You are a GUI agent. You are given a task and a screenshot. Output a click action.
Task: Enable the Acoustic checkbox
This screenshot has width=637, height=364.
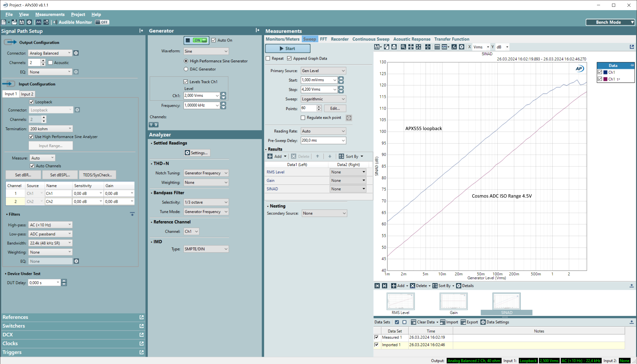(50, 63)
